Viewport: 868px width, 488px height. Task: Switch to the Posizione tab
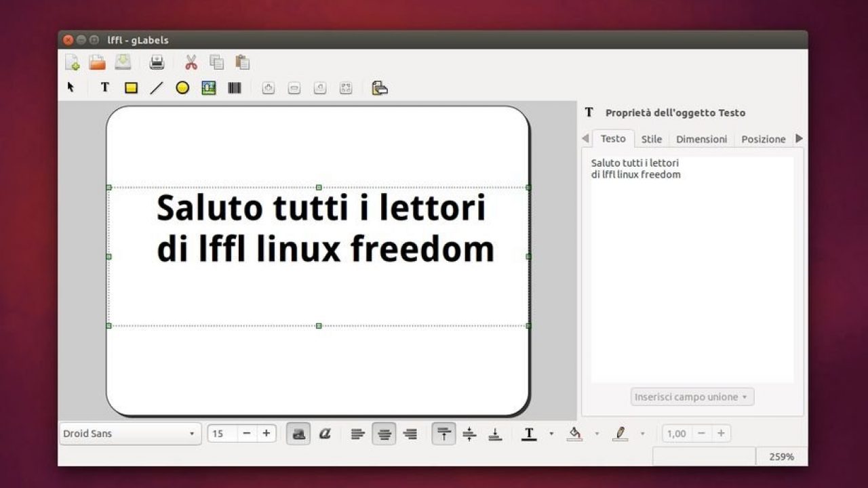[764, 138]
